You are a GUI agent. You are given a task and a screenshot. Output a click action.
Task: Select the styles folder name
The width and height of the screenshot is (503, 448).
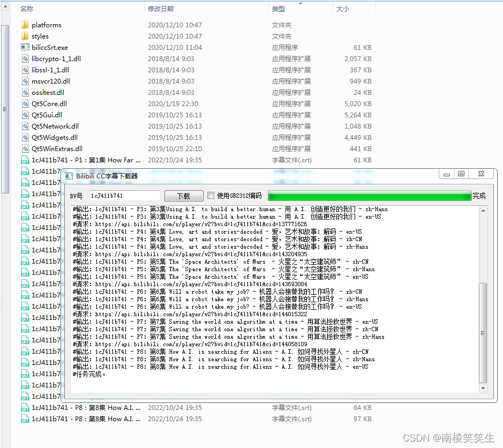(40, 36)
